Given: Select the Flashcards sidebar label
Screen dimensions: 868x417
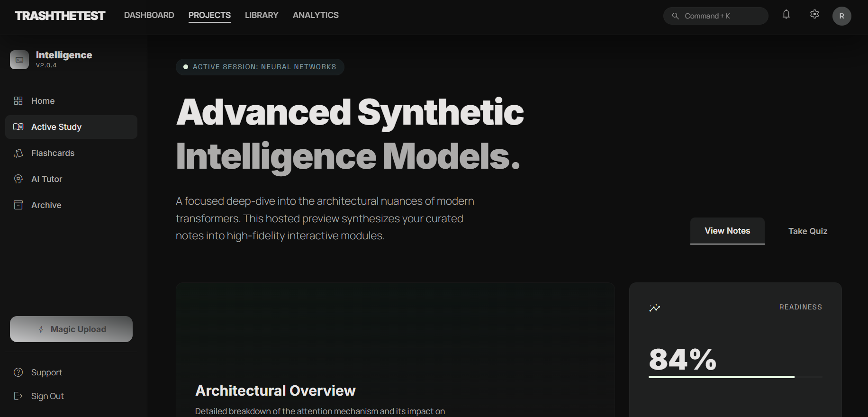Looking at the screenshot, I should point(53,153).
